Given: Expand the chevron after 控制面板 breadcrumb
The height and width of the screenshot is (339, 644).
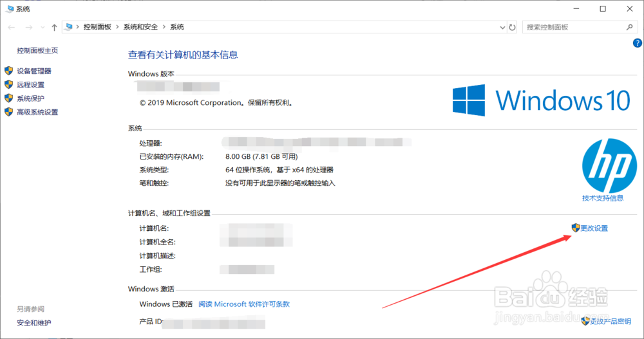Looking at the screenshot, I should (x=117, y=27).
